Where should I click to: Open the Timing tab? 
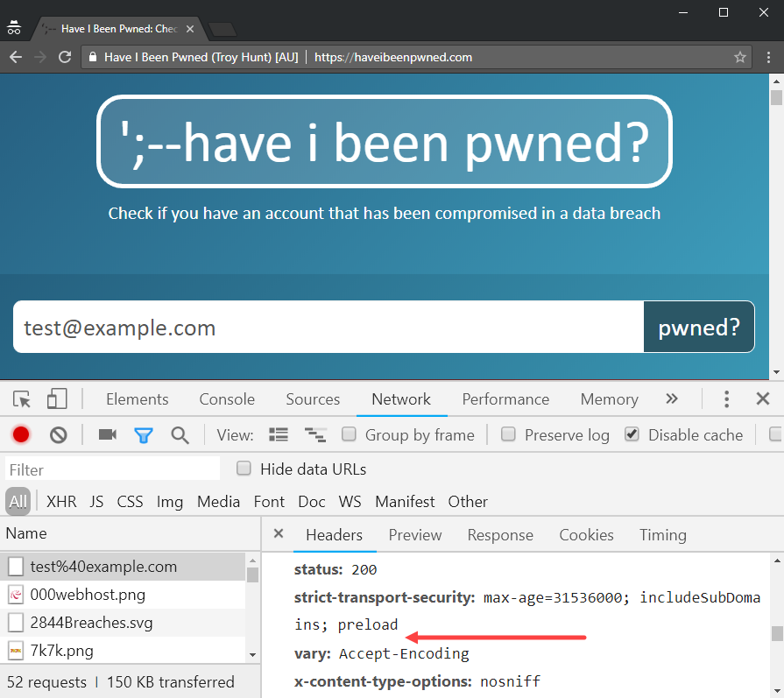[x=663, y=535]
